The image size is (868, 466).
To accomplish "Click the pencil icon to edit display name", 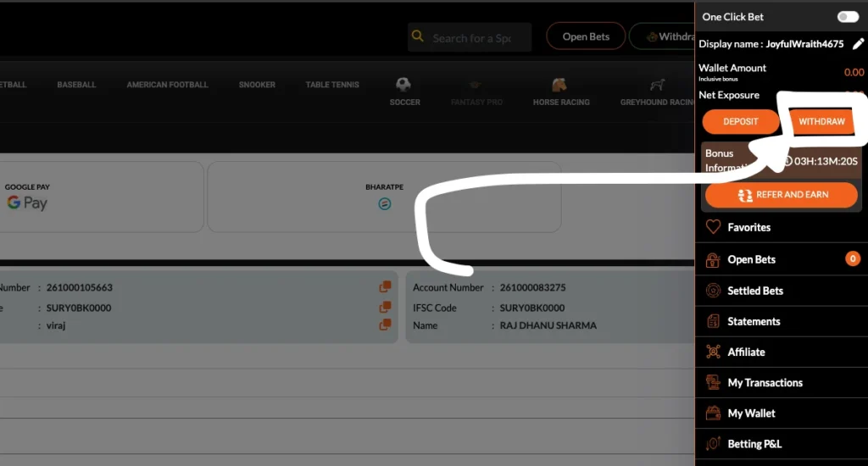I will (858, 44).
